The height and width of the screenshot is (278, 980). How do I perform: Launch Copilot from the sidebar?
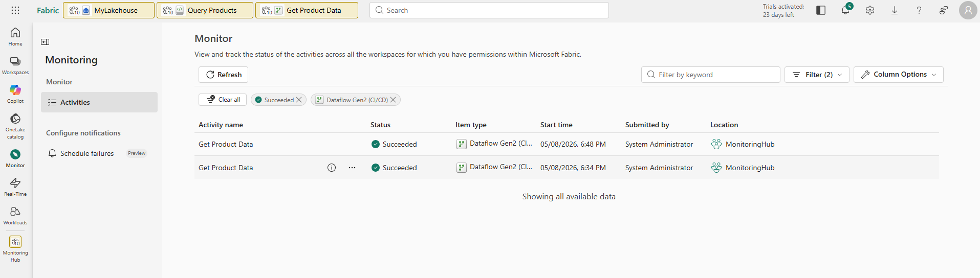[15, 94]
